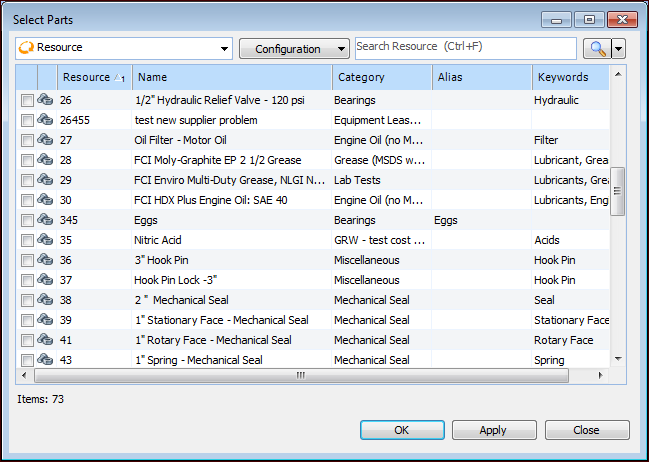Click the magnifying glass search icon
Viewport: 649px width, 462px height.
[x=595, y=48]
